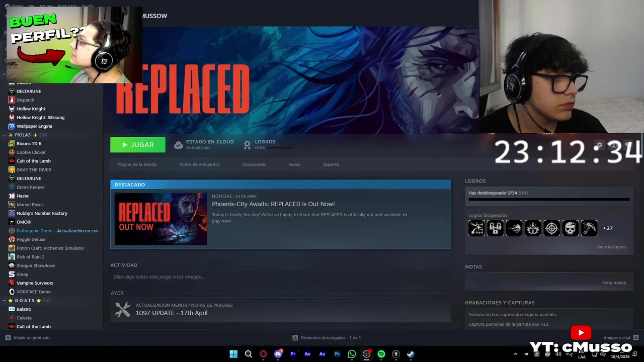Click the Cookie Clicker cookie icon
Image resolution: width=644 pixels, height=362 pixels.
click(12, 152)
